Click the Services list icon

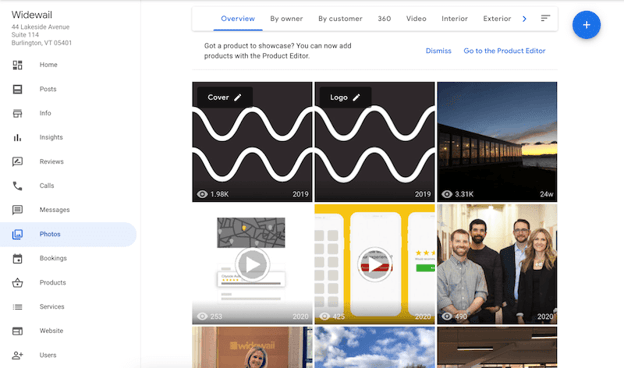point(18,307)
